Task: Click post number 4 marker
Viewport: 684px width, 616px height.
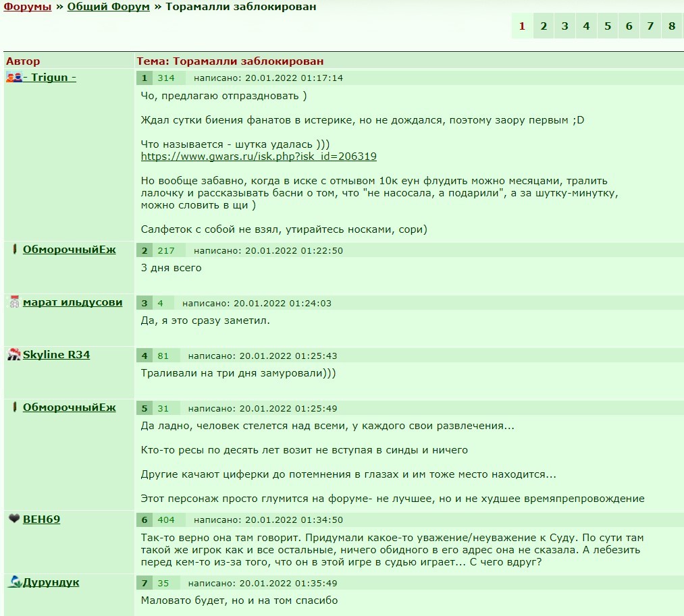Action: pos(144,356)
